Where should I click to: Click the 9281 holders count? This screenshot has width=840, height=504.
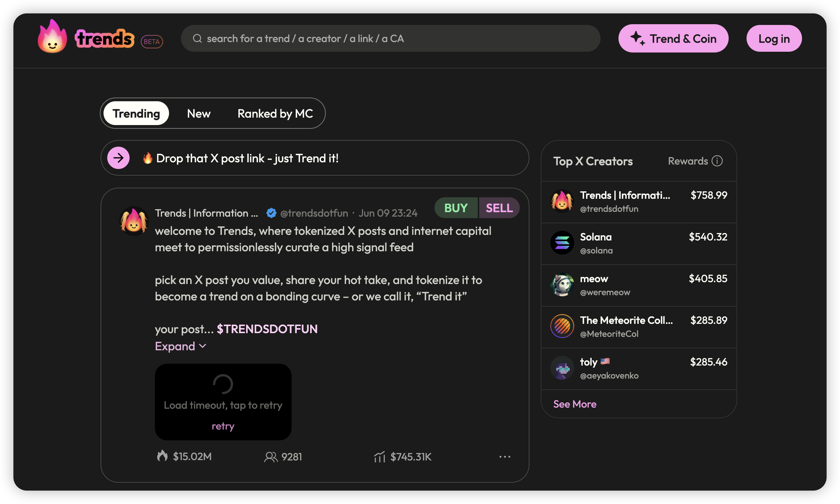point(292,457)
